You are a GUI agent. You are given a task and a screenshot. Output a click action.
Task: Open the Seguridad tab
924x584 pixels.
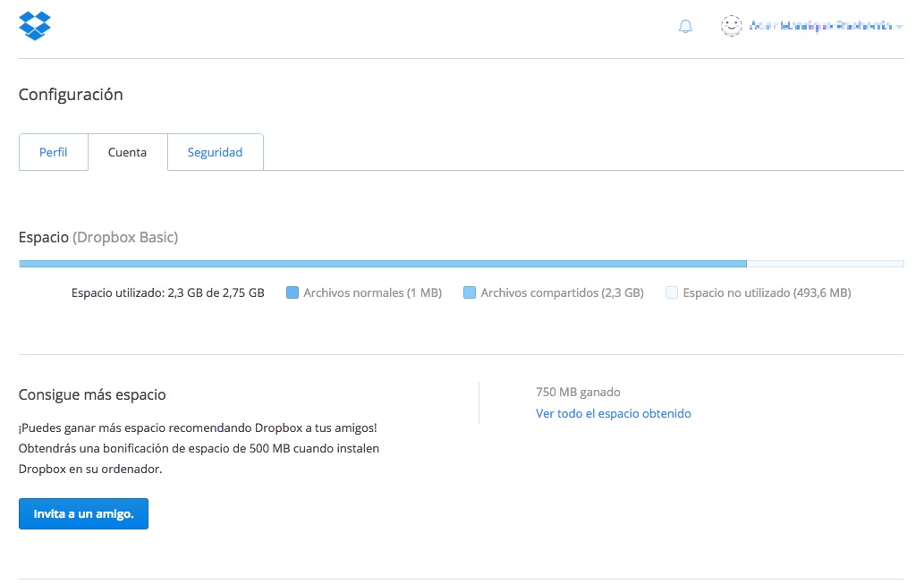click(215, 152)
